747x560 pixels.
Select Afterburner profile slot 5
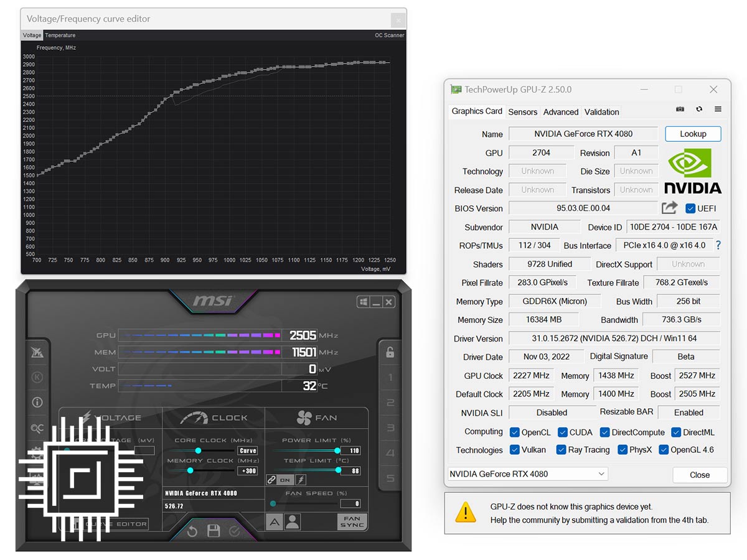point(390,478)
